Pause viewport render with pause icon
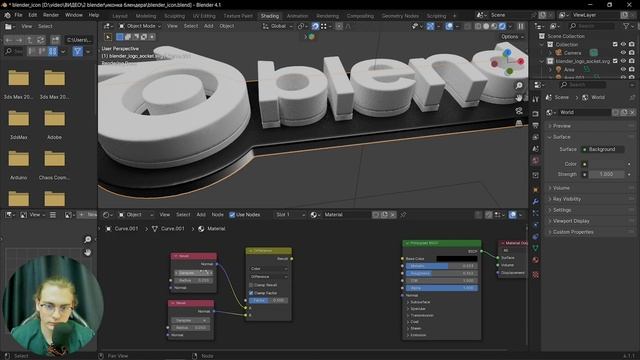The height and width of the screenshot is (360, 640). pyautogui.click(x=521, y=26)
